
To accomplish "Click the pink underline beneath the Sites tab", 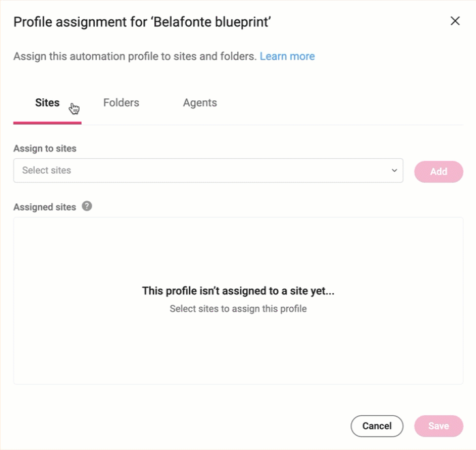I will point(47,123).
